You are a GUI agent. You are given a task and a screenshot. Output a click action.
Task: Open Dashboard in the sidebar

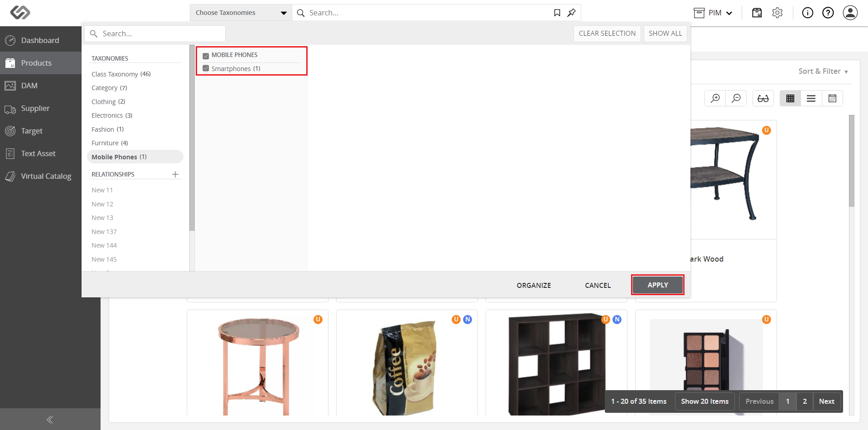(x=41, y=40)
